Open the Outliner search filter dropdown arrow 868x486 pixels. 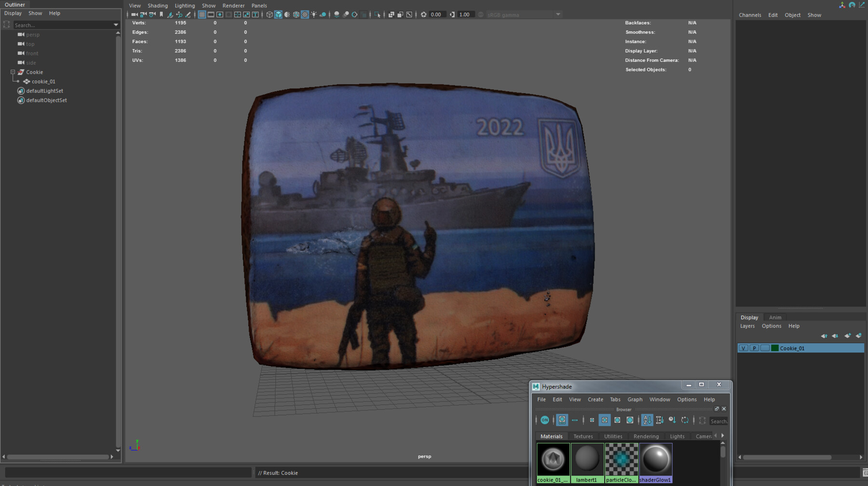point(116,25)
